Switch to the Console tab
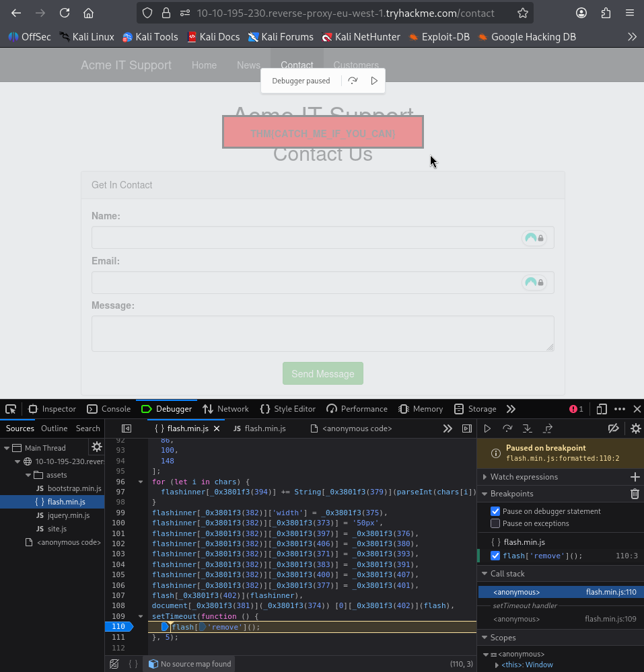This screenshot has height=672, width=644. click(109, 409)
